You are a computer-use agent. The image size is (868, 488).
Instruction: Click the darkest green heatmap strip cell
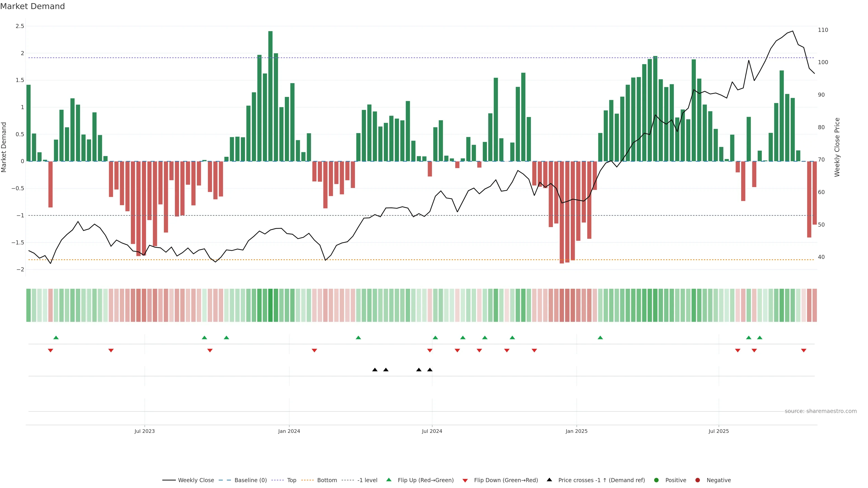tap(270, 305)
